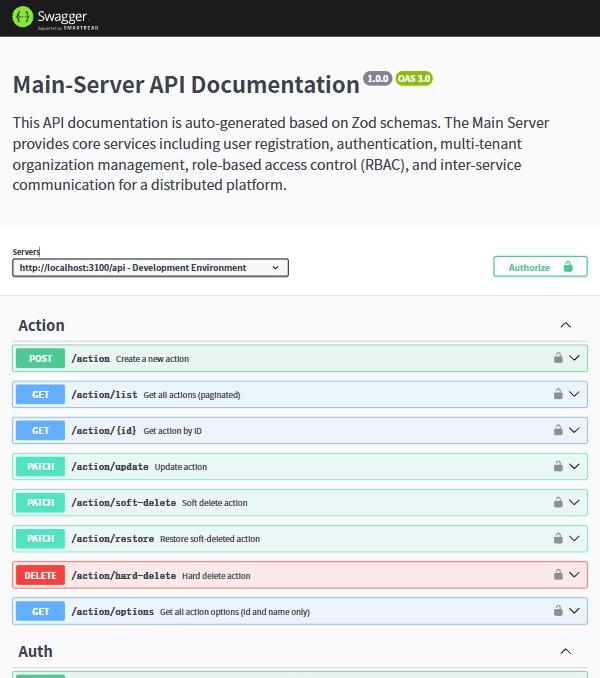This screenshot has height=678, width=600.
Task: Expand the /action/hard-delete endpoint chevron
Action: 574,575
